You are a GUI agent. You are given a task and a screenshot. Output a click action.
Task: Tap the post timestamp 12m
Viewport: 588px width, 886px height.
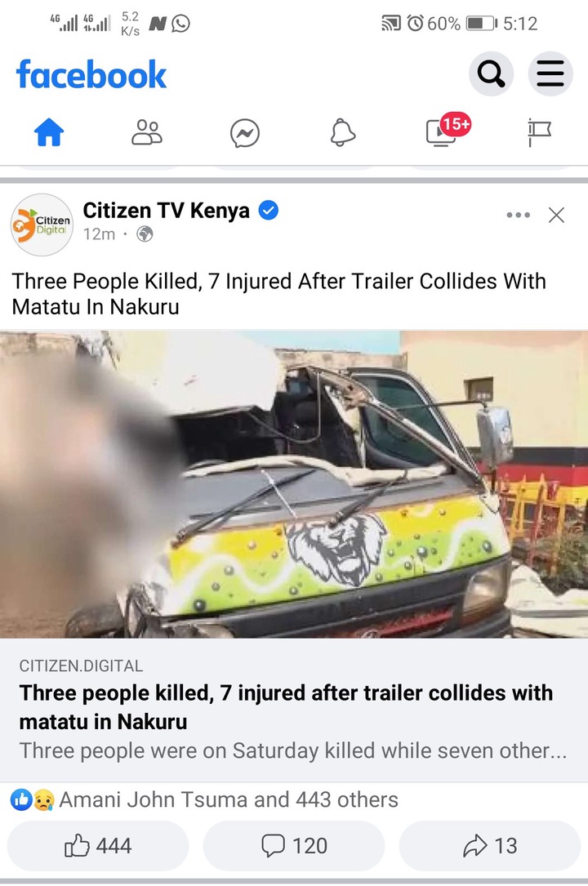[99, 234]
